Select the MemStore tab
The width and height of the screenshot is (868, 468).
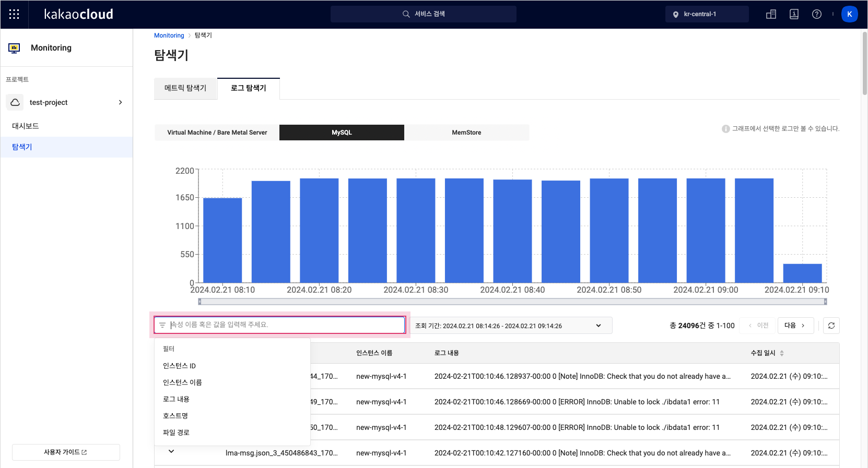tap(466, 133)
